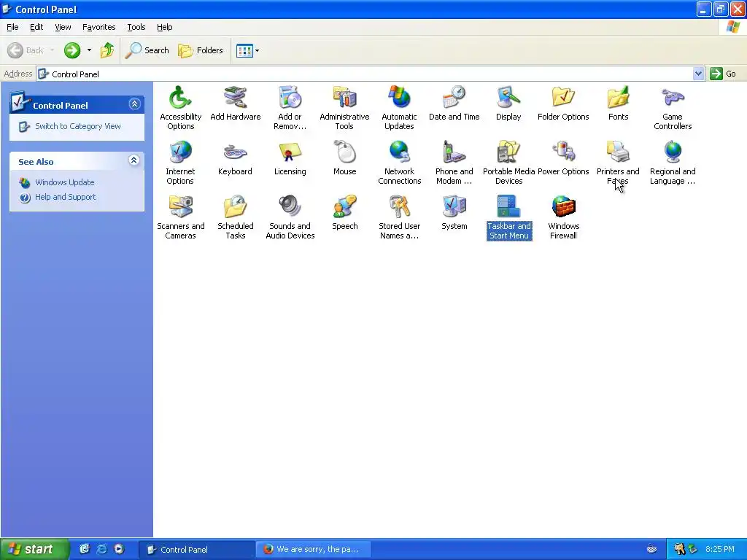Click the green Forward arrow button
This screenshot has height=560, width=747.
(x=72, y=50)
